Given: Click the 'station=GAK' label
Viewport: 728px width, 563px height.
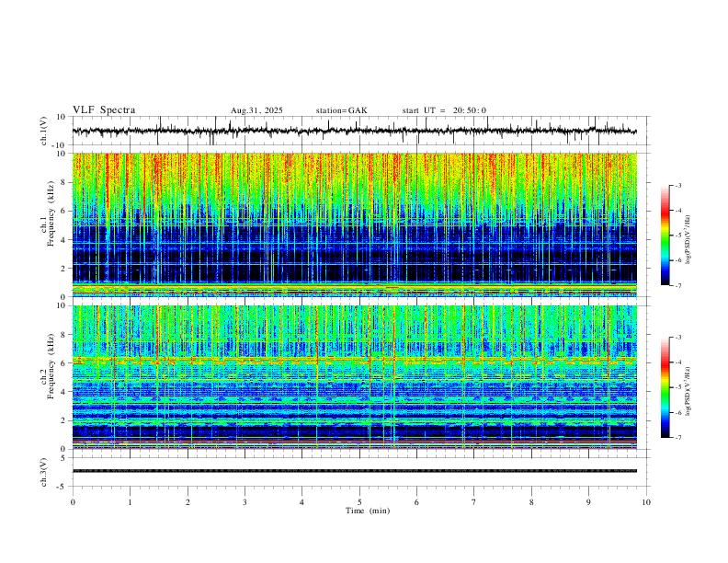Looking at the screenshot, I should pyautogui.click(x=342, y=110).
